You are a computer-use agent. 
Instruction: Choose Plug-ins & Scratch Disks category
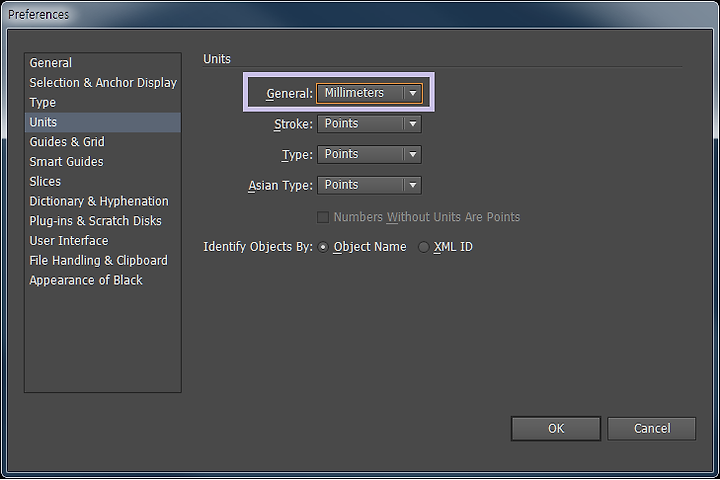[103, 221]
